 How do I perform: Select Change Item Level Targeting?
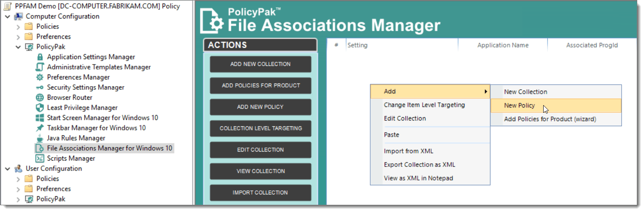[x=430, y=105]
